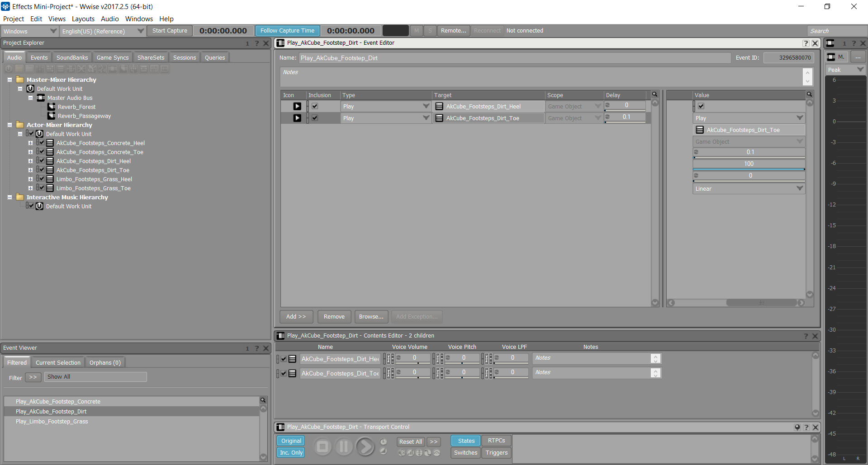Image resolution: width=868 pixels, height=465 pixels.
Task: Click the Event Editor title bar icon
Action: (280, 43)
